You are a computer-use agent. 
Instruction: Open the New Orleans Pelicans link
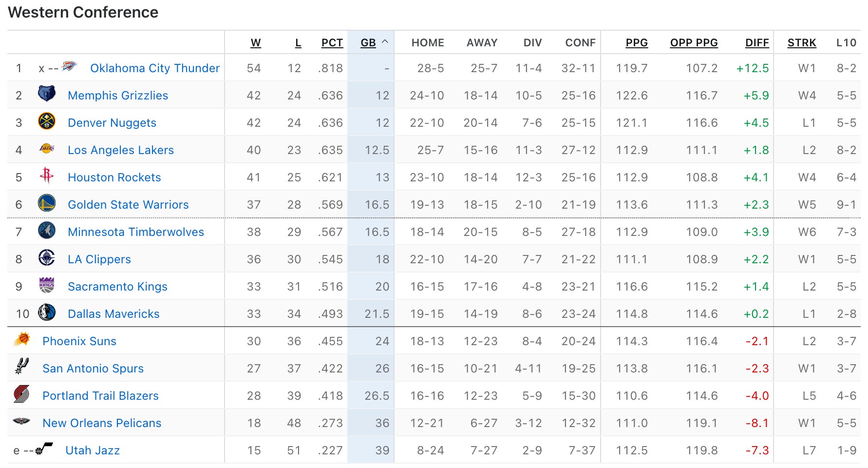(x=102, y=423)
